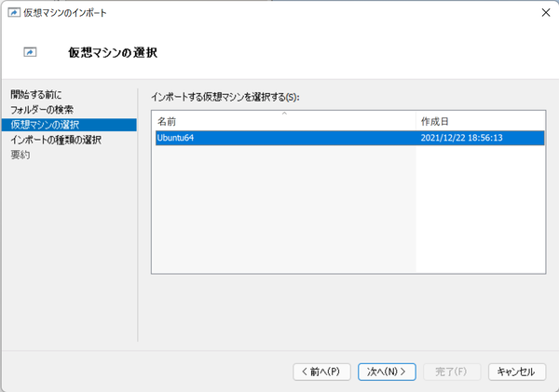Image resolution: width=559 pixels, height=392 pixels.
Task: Click the 完了(F) button
Action: point(452,372)
